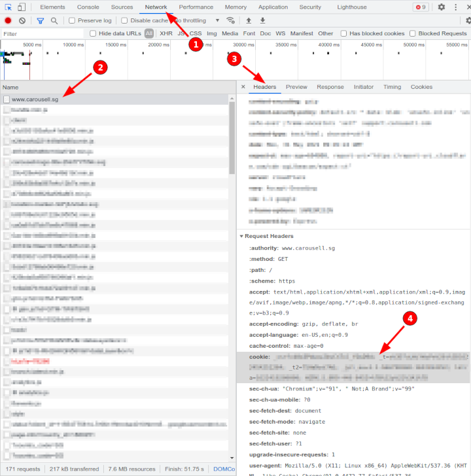The image size is (471, 476).
Task: Show the Headers tab of request
Action: coord(265,87)
